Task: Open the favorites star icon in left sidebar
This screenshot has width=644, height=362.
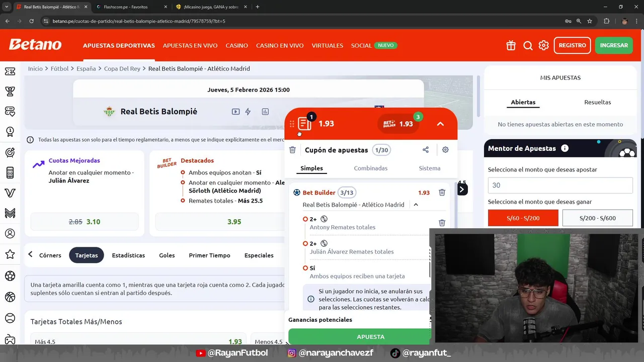Action: [x=10, y=254]
